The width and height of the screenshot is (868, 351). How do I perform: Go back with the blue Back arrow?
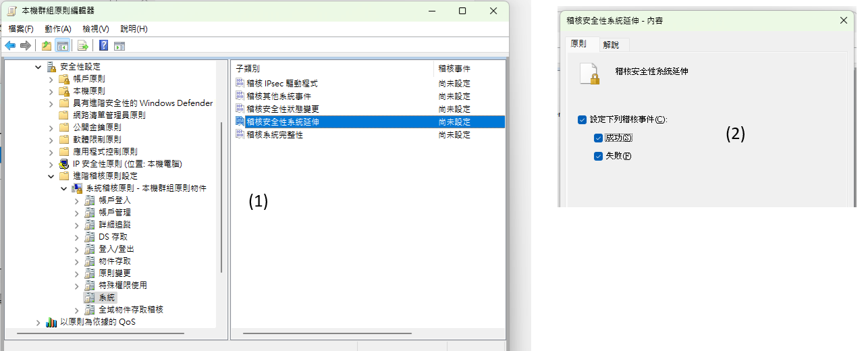tap(9, 45)
